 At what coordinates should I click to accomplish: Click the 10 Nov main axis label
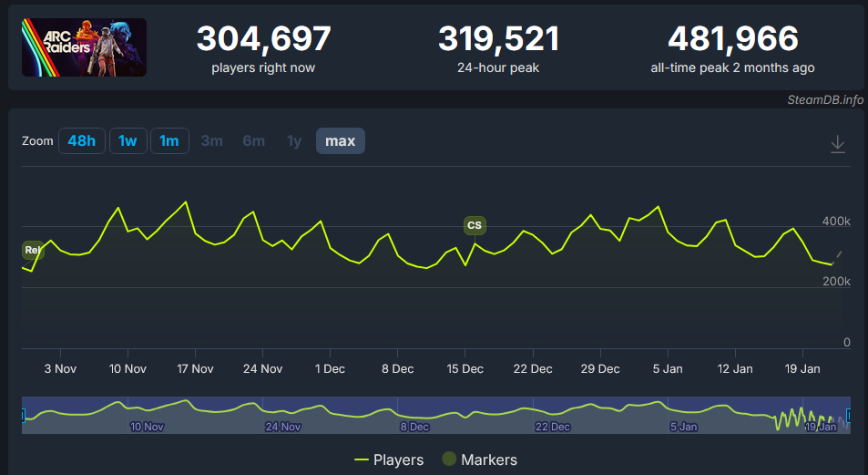point(128,368)
